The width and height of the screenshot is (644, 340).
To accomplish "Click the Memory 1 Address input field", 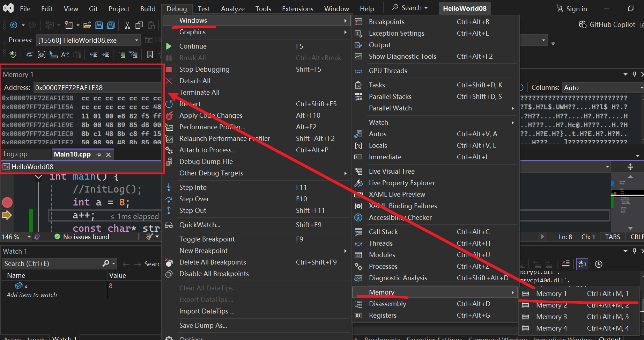I will point(98,88).
